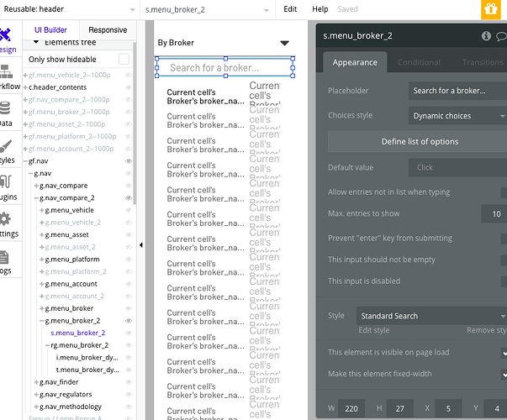
Task: Switch to the Responsive tab
Action: (x=108, y=30)
